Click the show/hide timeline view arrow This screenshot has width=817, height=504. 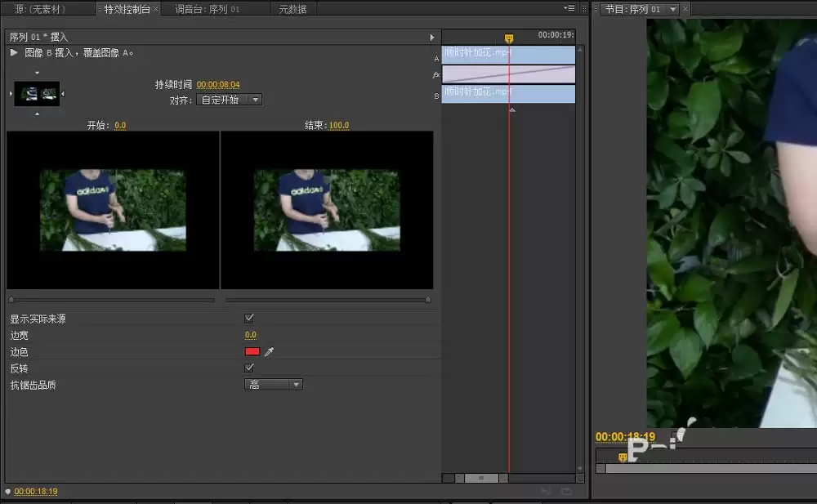(x=432, y=38)
